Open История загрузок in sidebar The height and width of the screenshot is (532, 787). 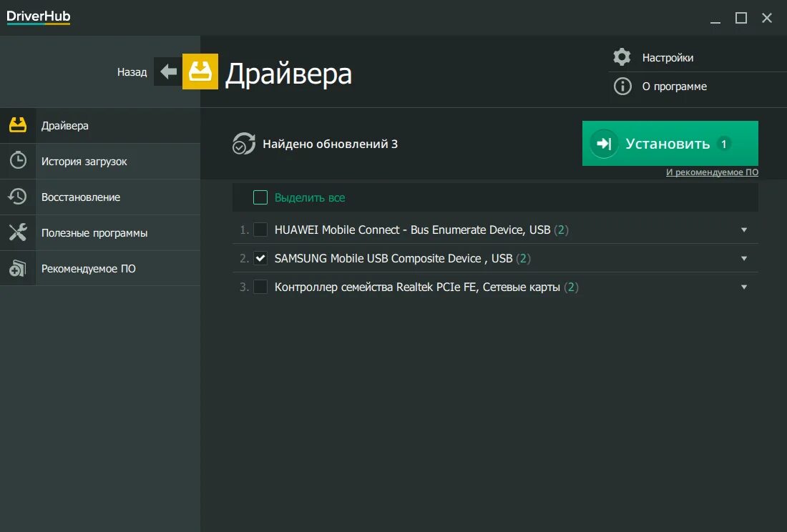tap(100, 162)
